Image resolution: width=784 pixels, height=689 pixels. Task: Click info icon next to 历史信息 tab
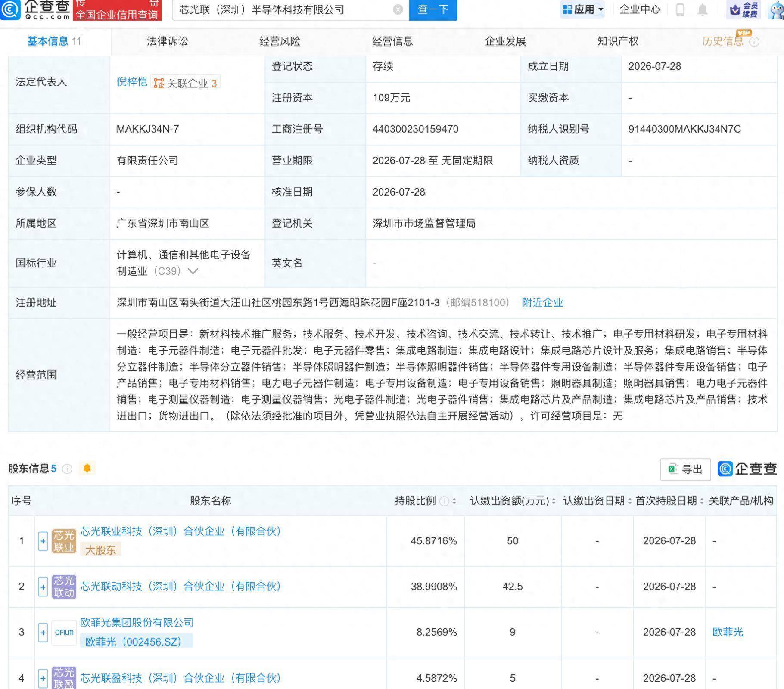pos(754,42)
